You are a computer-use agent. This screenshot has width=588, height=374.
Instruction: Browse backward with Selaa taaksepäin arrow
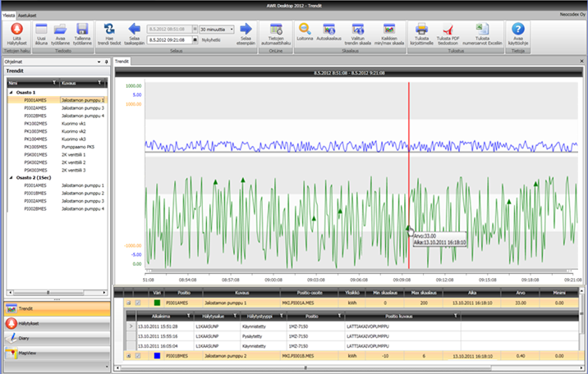[x=134, y=30]
